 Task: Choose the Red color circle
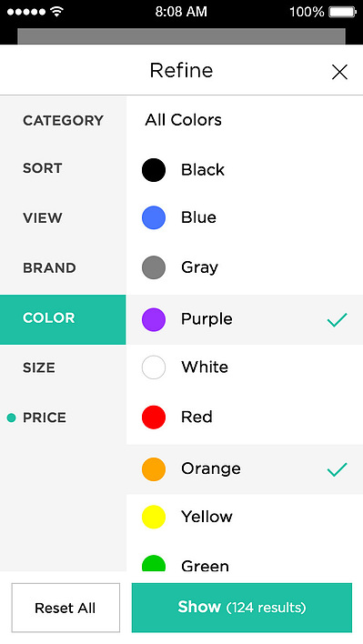click(x=154, y=418)
